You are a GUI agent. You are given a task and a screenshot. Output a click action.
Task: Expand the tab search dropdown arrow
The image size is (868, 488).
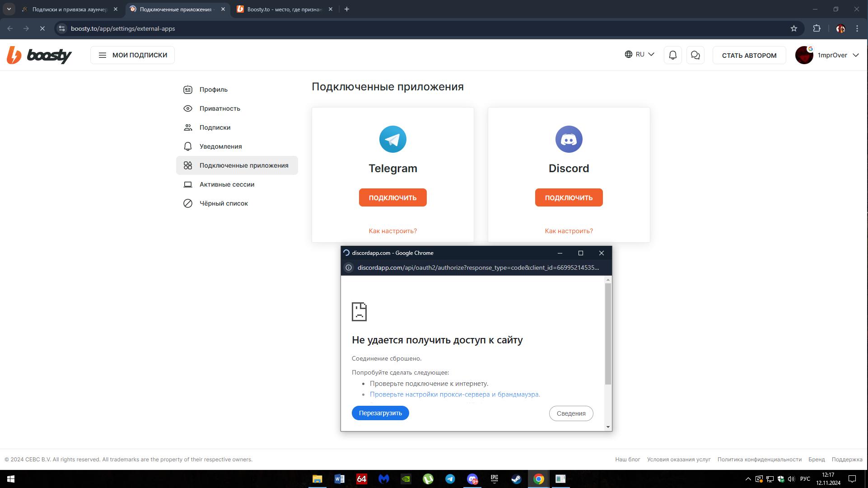[x=9, y=9]
